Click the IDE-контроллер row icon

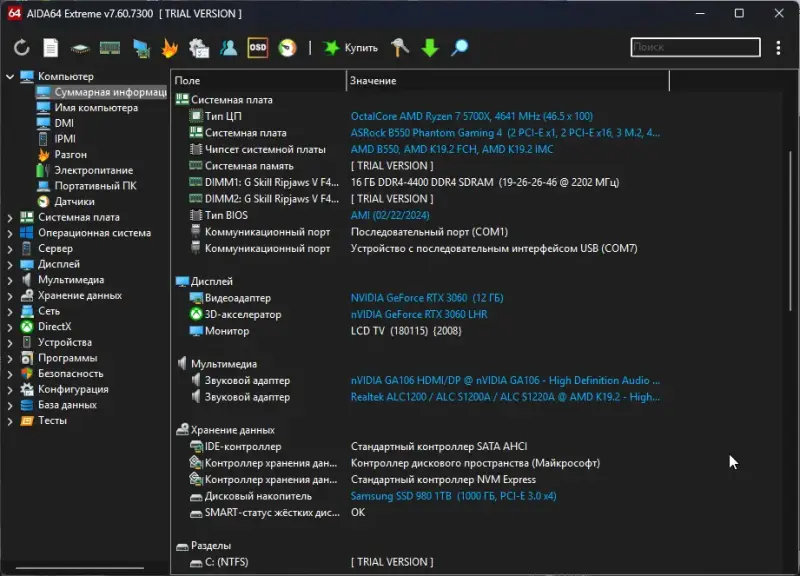pyautogui.click(x=196, y=446)
